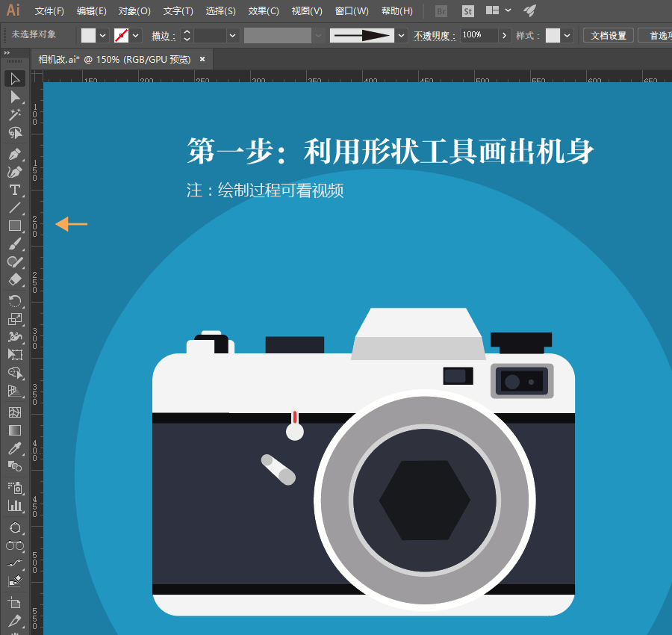Click the circle-with-anchor-points plugin tool
Viewport: 672px width, 635px height.
15,527
